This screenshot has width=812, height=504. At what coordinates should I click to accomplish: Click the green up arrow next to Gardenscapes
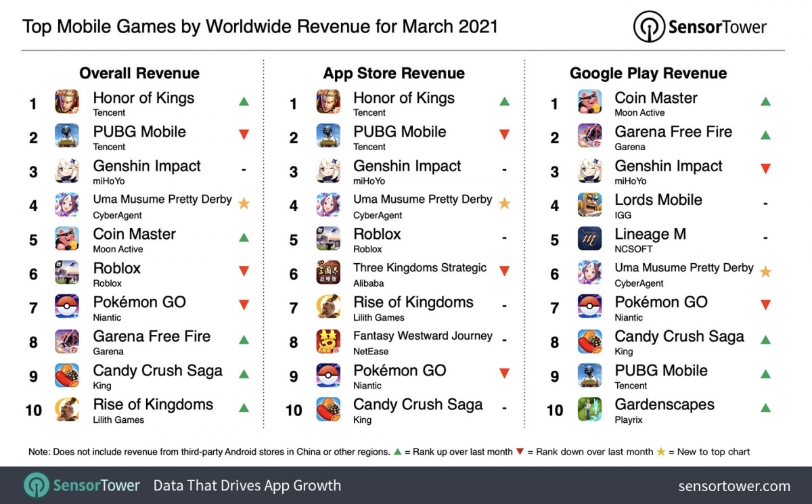pos(765,408)
